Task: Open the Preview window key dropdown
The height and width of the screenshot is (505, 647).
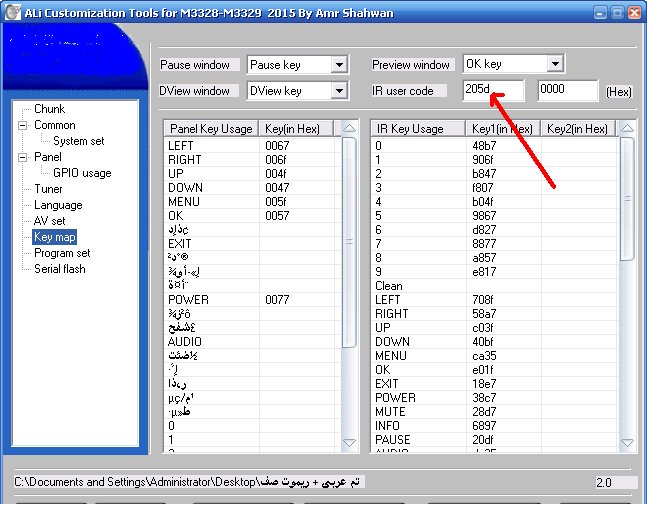Action: click(555, 64)
